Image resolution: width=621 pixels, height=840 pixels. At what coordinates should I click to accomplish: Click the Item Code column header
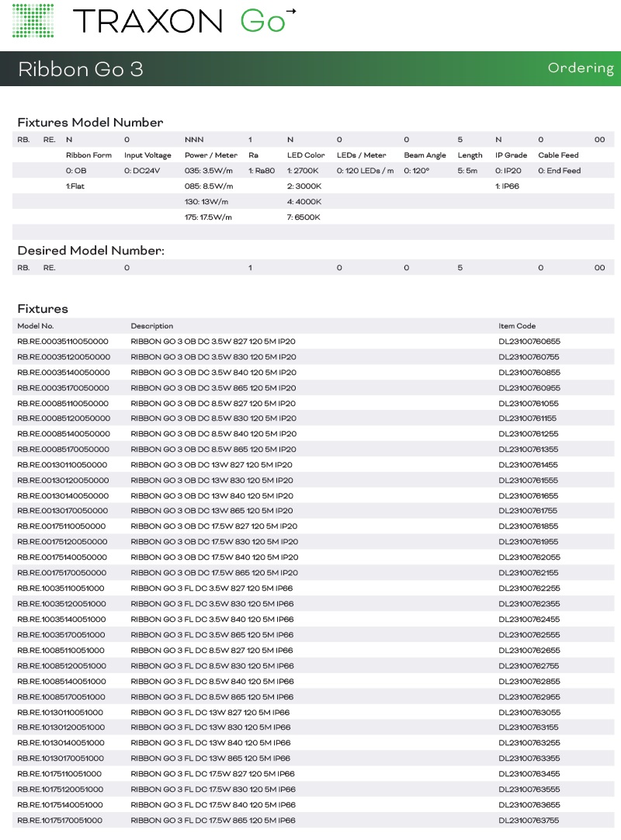click(x=517, y=326)
